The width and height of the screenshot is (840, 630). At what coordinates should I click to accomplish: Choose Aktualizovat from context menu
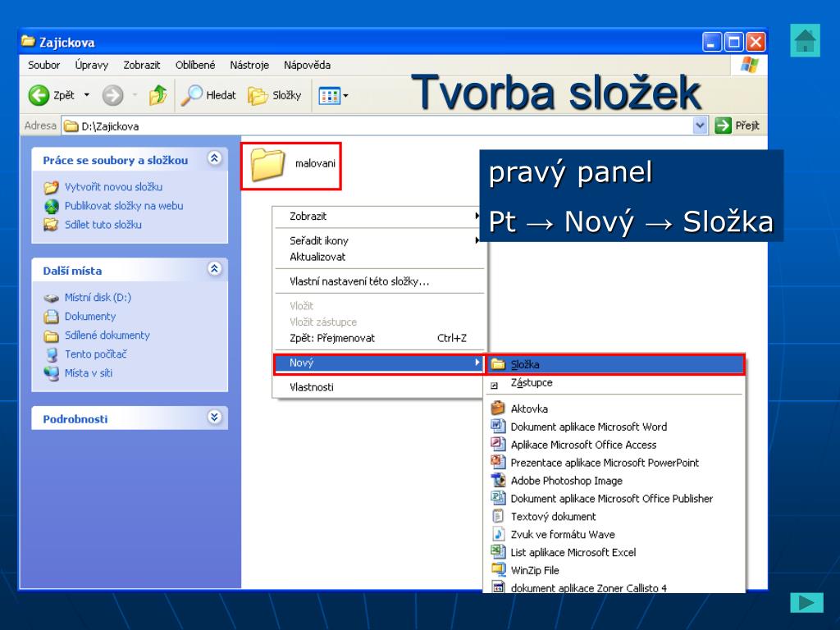pos(379,257)
